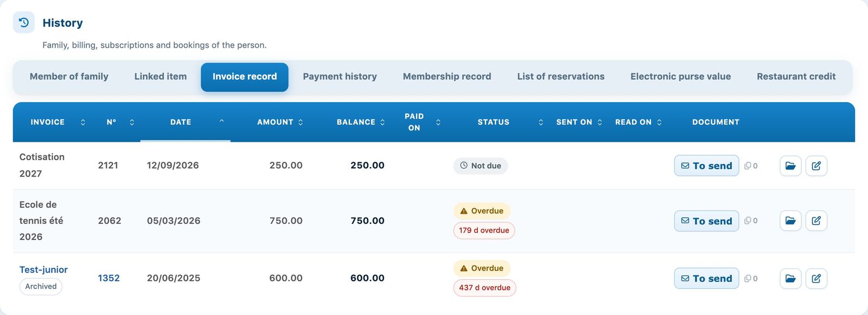The image size is (868, 315).
Task: Click Ecole de tennis été 2026 name
Action: (41, 220)
